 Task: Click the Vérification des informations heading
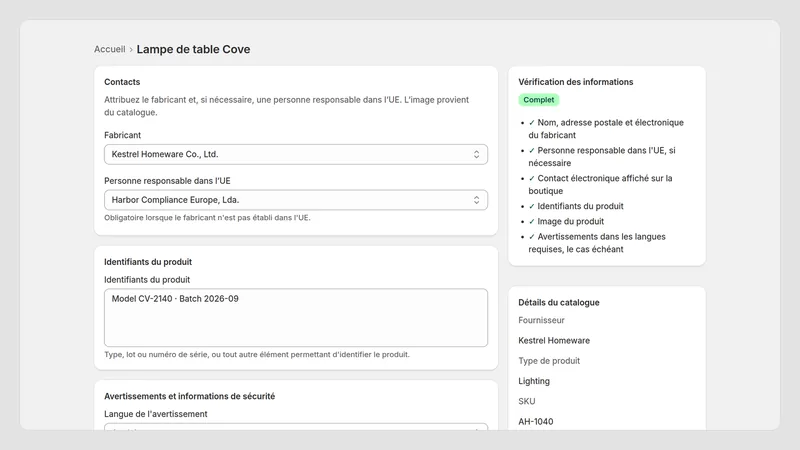pyautogui.click(x=576, y=82)
